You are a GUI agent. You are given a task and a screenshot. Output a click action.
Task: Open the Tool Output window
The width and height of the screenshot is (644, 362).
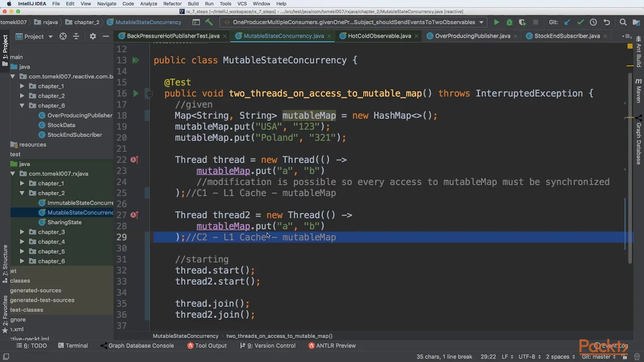[207, 346]
